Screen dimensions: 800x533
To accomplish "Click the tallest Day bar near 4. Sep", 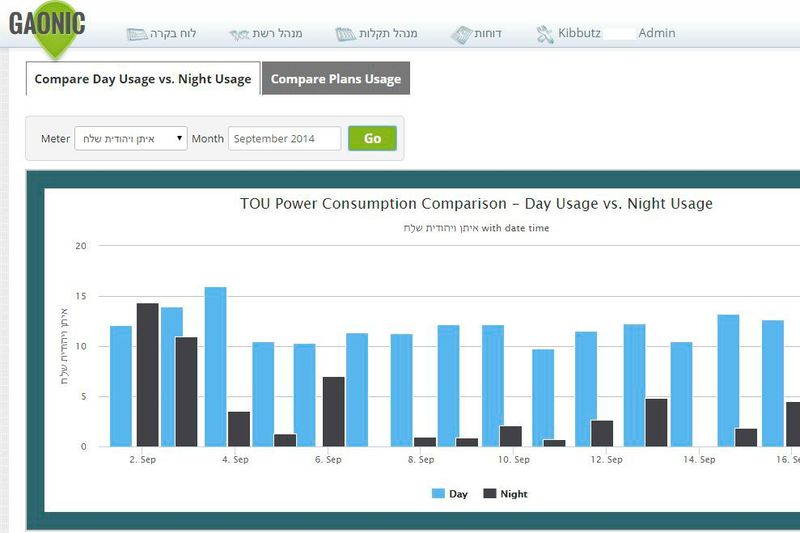I will 215,366.
